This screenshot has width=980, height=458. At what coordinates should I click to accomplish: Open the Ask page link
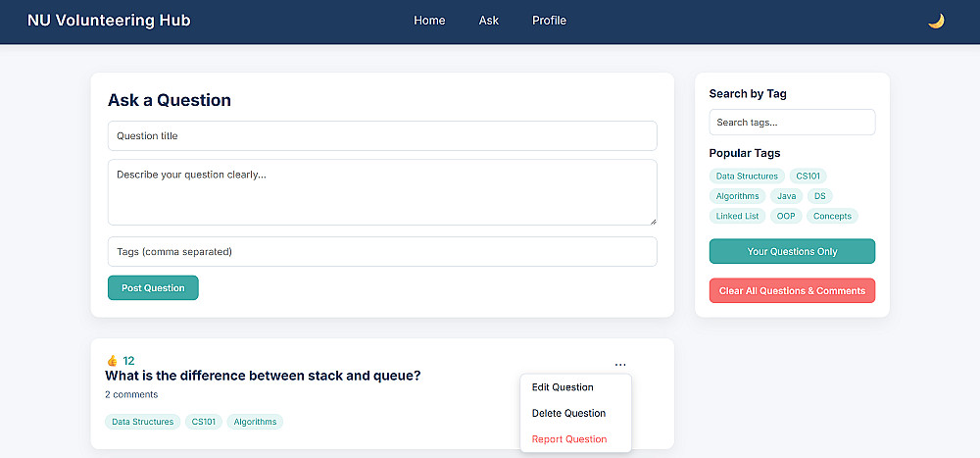489,21
